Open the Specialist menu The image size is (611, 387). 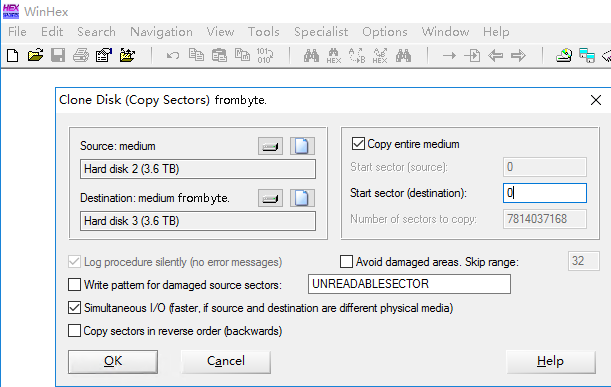coord(321,32)
